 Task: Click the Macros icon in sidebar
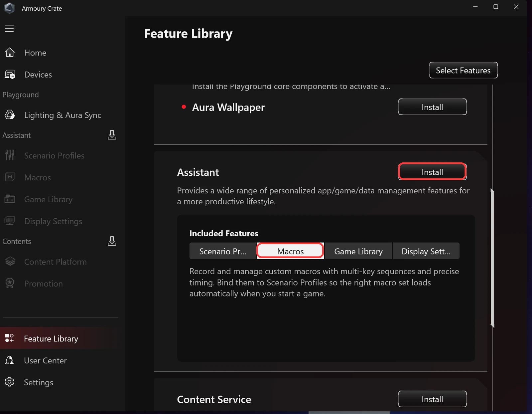[x=10, y=177]
